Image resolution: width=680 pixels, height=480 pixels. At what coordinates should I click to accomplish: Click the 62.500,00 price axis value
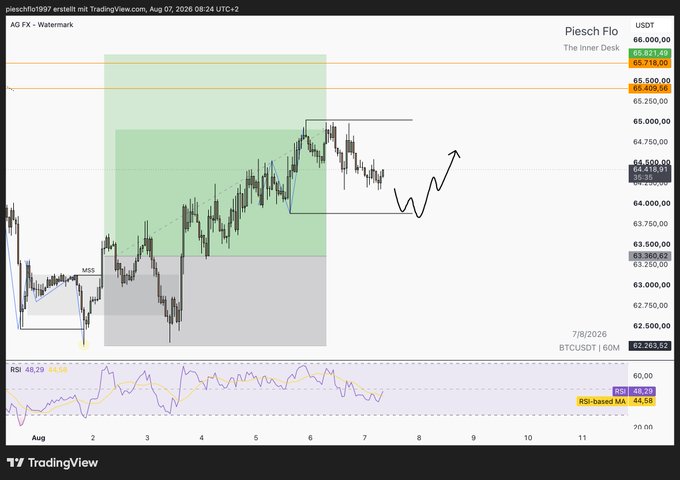(x=651, y=326)
